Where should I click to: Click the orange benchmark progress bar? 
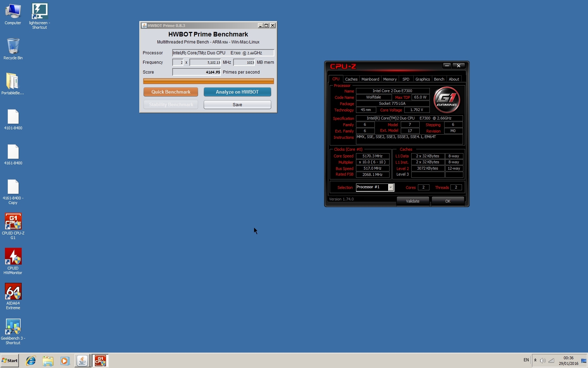(209, 81)
